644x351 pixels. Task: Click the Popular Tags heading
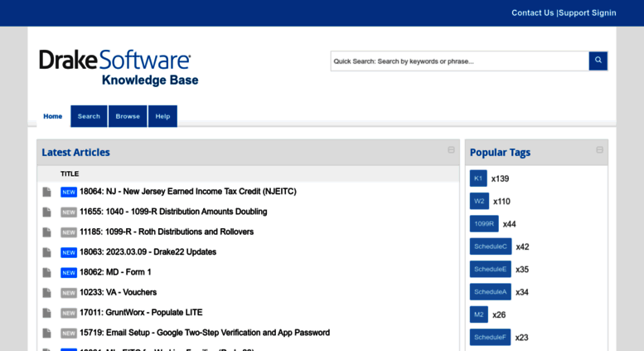tap(500, 153)
